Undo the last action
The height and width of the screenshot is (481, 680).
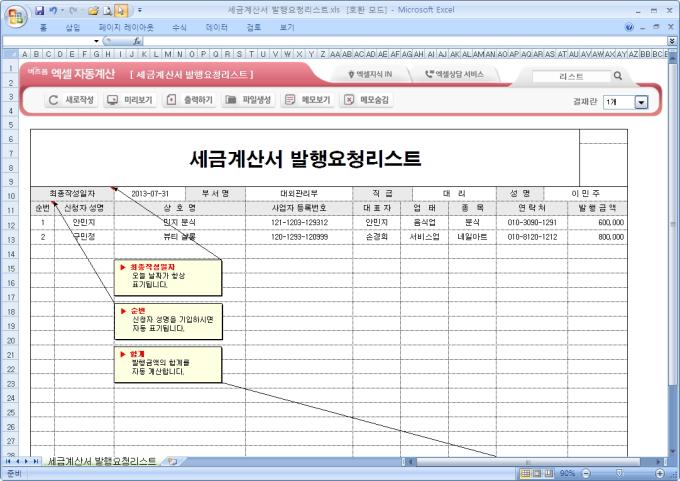(52, 10)
